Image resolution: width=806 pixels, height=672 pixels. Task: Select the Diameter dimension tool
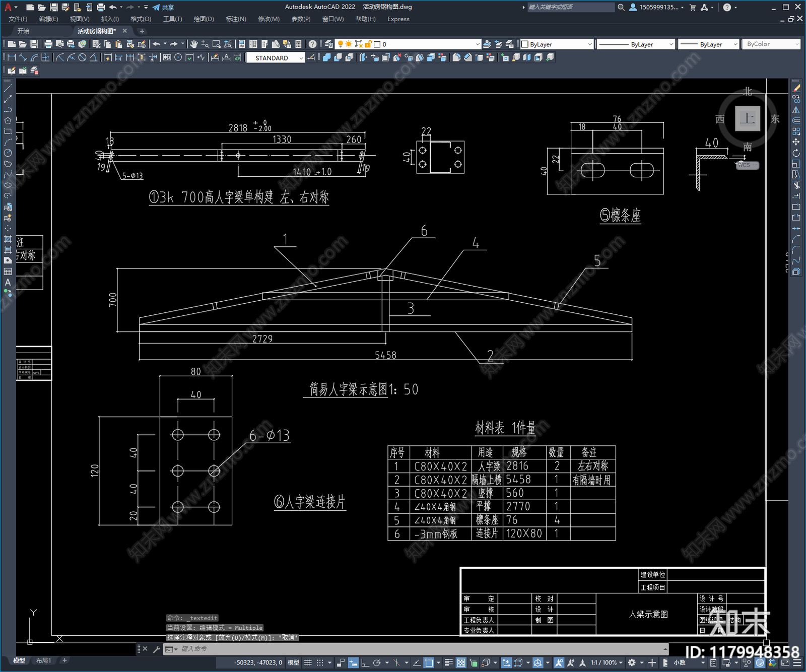82,57
